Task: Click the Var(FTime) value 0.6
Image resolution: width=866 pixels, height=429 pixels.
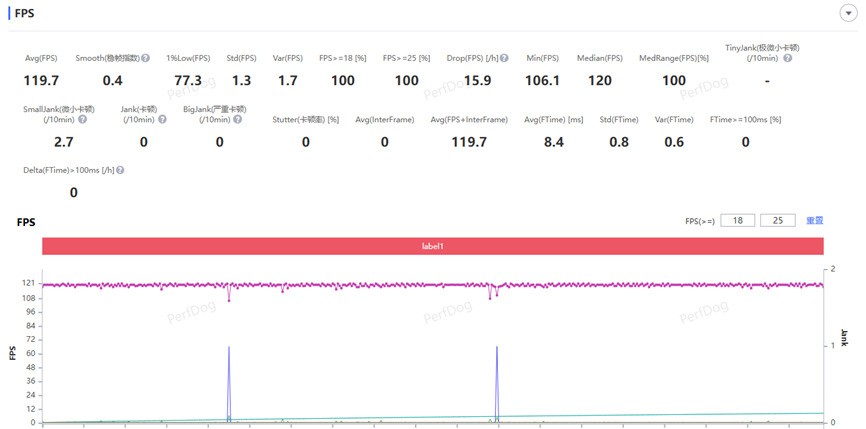Action: (674, 142)
